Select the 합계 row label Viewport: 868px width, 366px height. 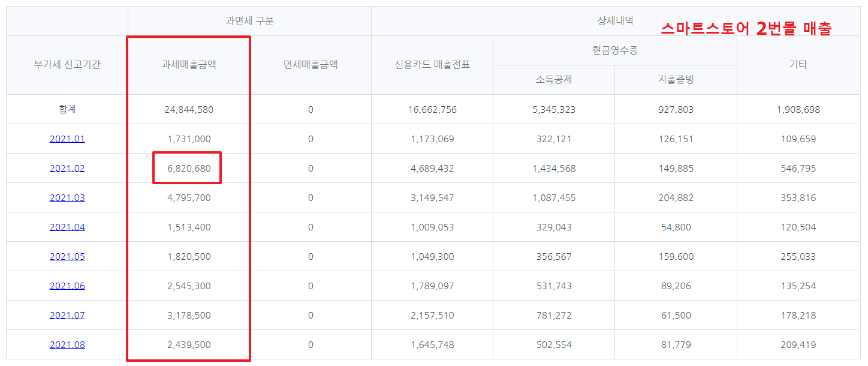67,110
